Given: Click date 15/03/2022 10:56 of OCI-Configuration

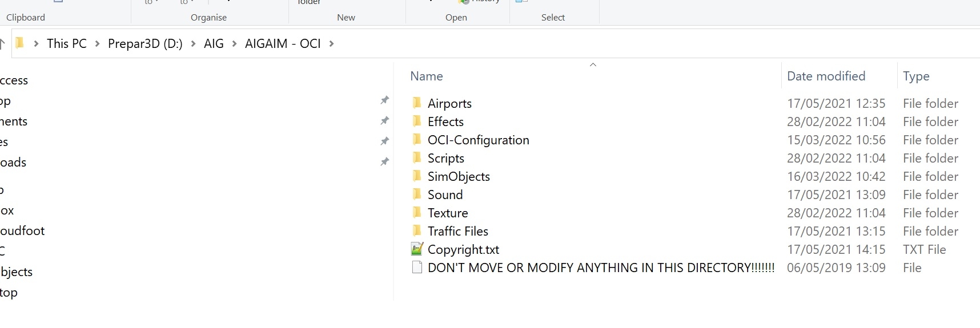Looking at the screenshot, I should pyautogui.click(x=836, y=140).
